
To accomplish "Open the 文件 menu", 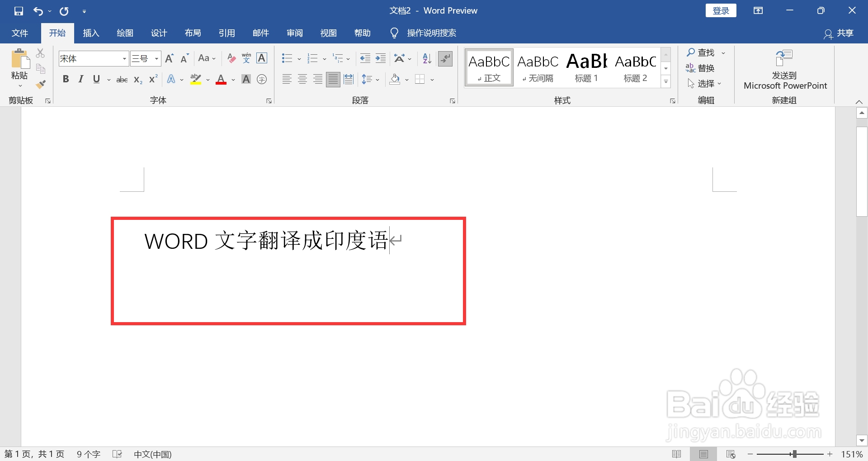I will click(20, 33).
